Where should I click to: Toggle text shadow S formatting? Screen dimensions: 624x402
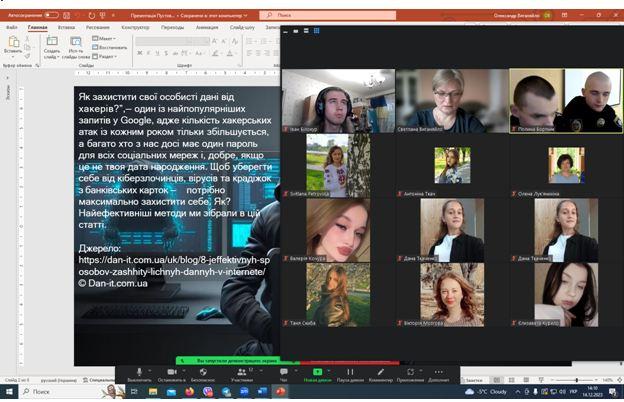[x=166, y=53]
